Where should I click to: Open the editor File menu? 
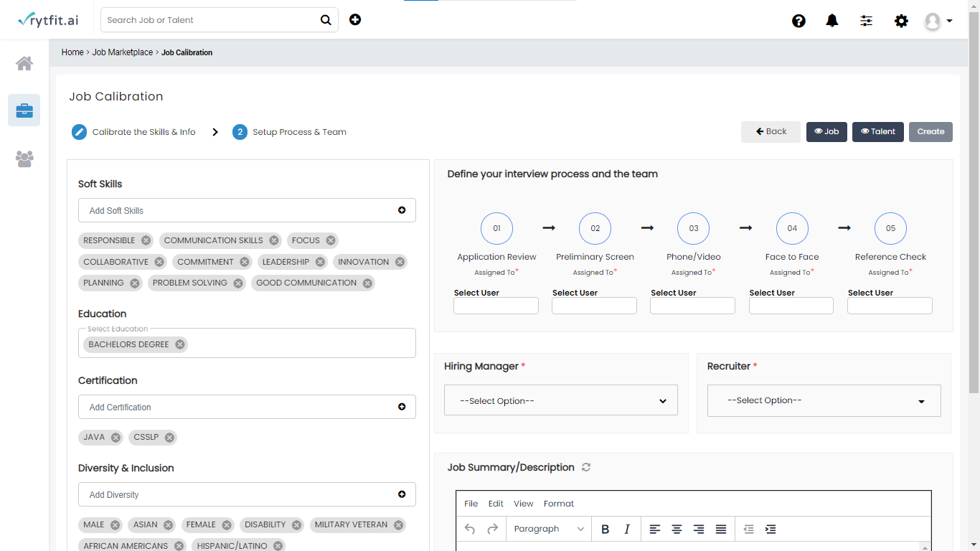coord(471,504)
